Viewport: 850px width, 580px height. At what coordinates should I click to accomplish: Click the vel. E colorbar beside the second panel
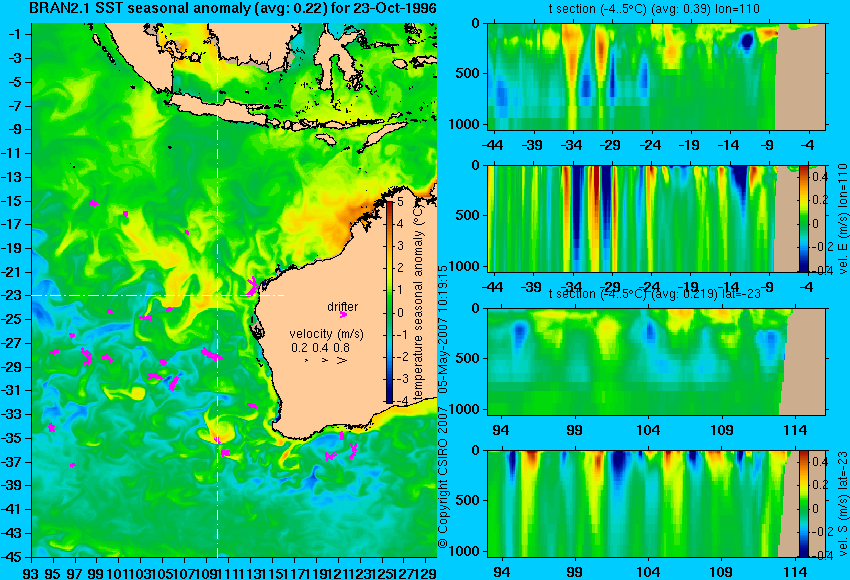pyautogui.click(x=804, y=218)
